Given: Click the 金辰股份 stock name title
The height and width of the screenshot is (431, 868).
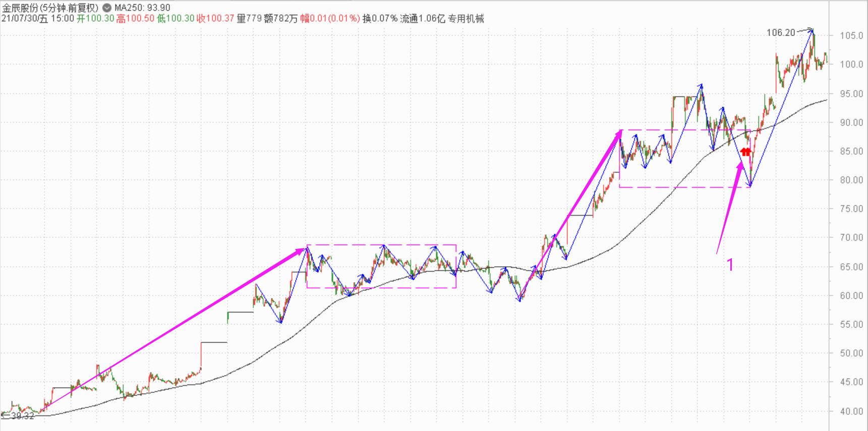Looking at the screenshot, I should [49, 8].
